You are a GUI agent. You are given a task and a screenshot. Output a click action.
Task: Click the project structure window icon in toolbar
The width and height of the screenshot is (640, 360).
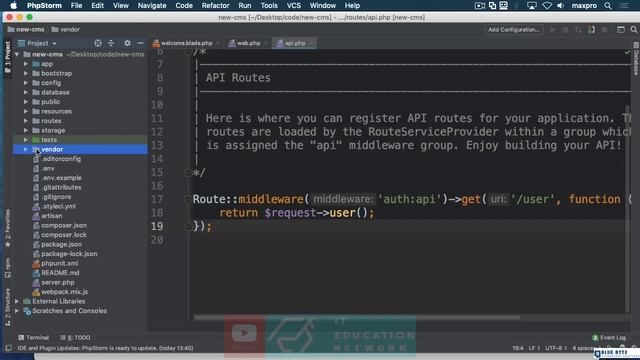pyautogui.click(x=620, y=30)
